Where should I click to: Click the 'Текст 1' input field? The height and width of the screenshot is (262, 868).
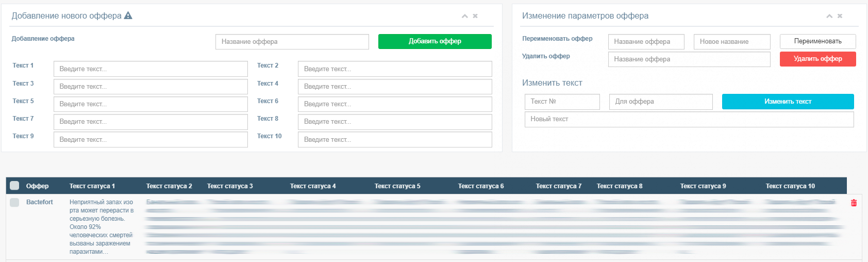pyautogui.click(x=151, y=69)
